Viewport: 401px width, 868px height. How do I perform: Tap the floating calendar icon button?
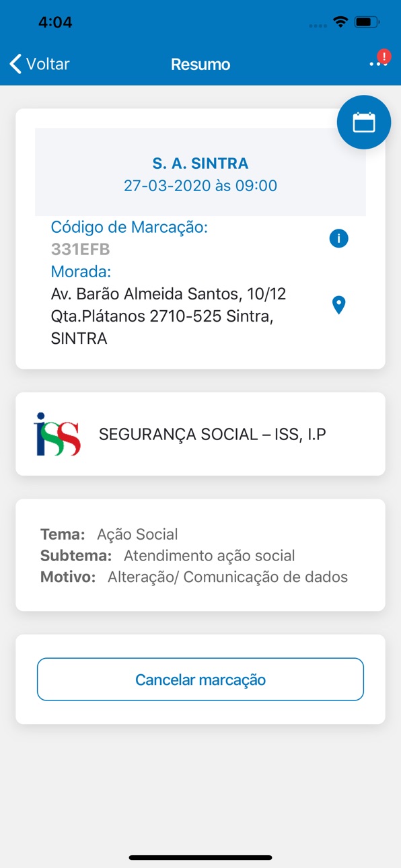(364, 122)
